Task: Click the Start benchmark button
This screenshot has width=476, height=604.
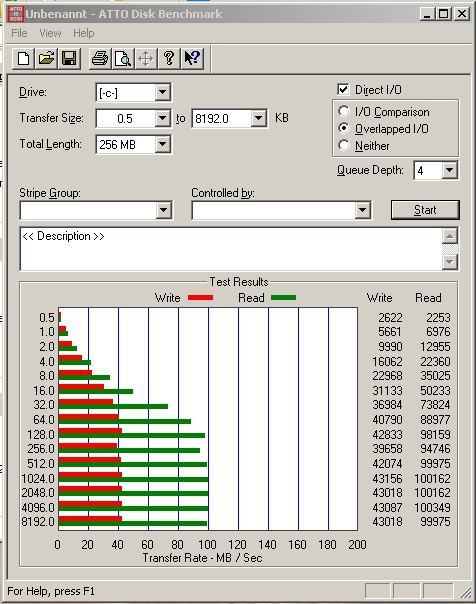Action: [425, 210]
